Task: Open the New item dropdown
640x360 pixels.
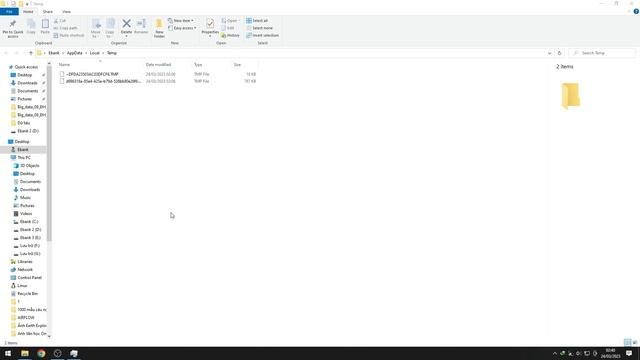Action: point(181,21)
